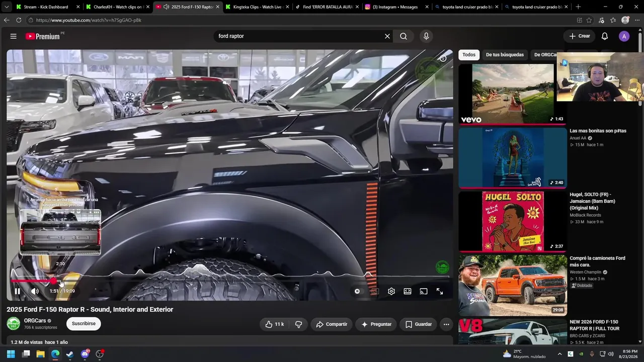Start voice search with microphone

tap(426, 36)
